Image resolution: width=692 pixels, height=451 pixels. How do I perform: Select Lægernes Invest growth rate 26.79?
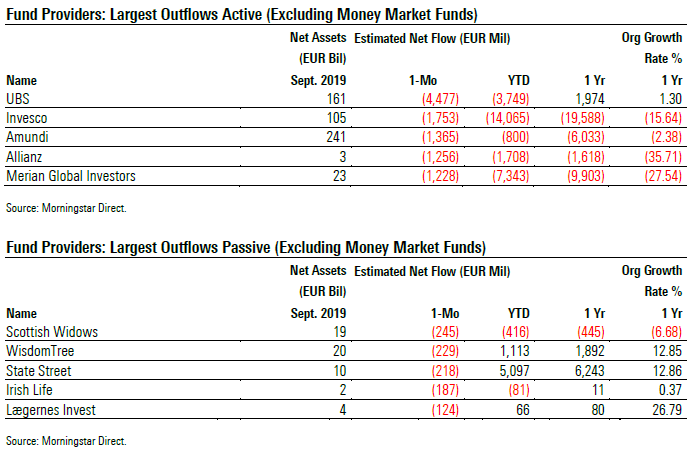pos(664,411)
